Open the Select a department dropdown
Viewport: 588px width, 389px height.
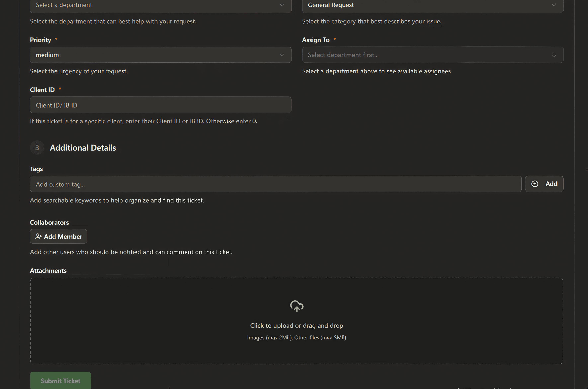point(160,5)
